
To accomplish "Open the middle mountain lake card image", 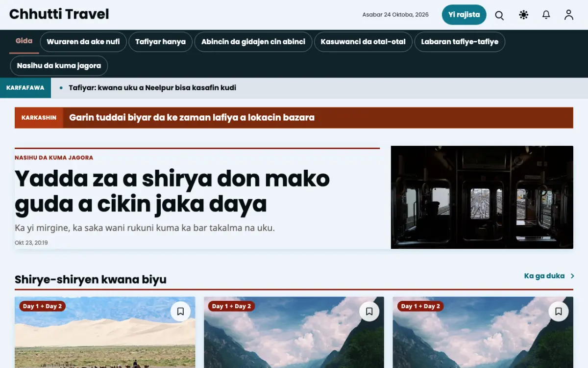I will pyautogui.click(x=294, y=332).
